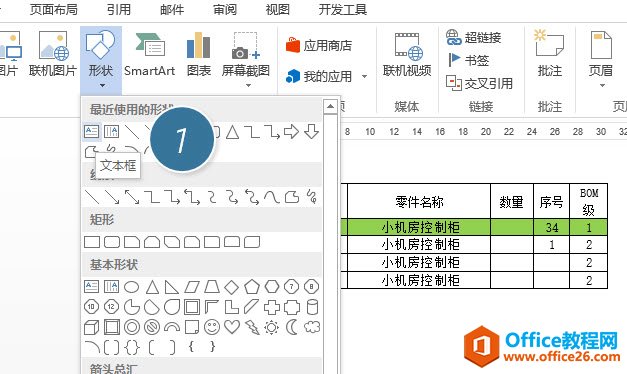This screenshot has width=627, height=374.
Task: Click the 数里 column header
Action: [x=512, y=201]
